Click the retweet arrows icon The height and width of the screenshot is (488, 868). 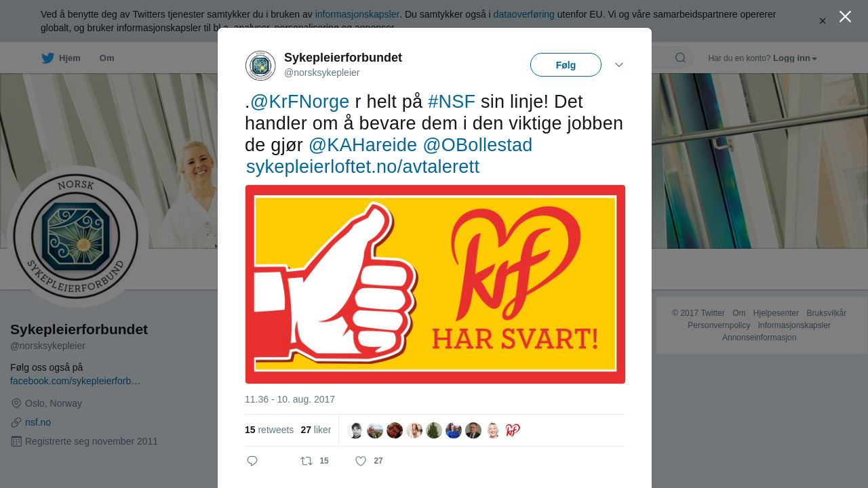(x=307, y=461)
